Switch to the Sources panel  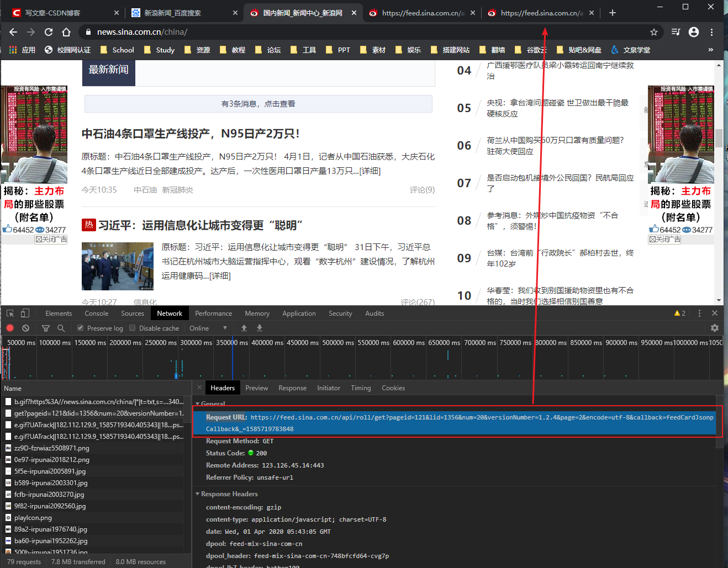pyautogui.click(x=133, y=313)
